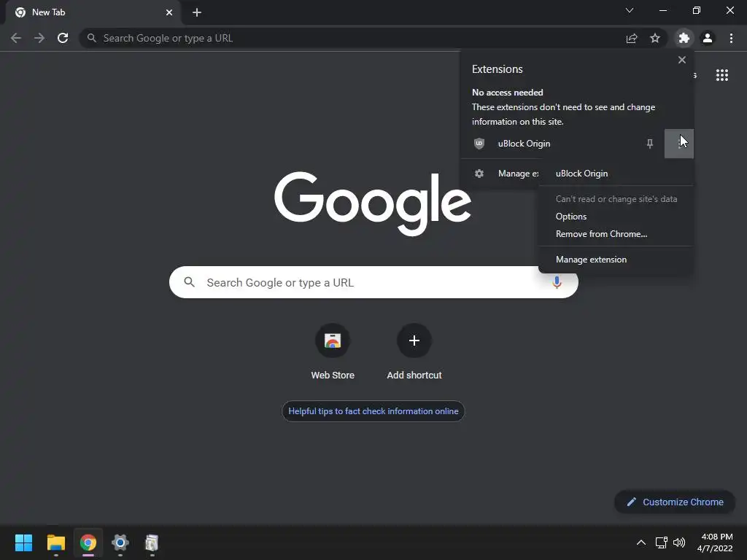
Task: Click the browser back arrow
Action: (16, 38)
